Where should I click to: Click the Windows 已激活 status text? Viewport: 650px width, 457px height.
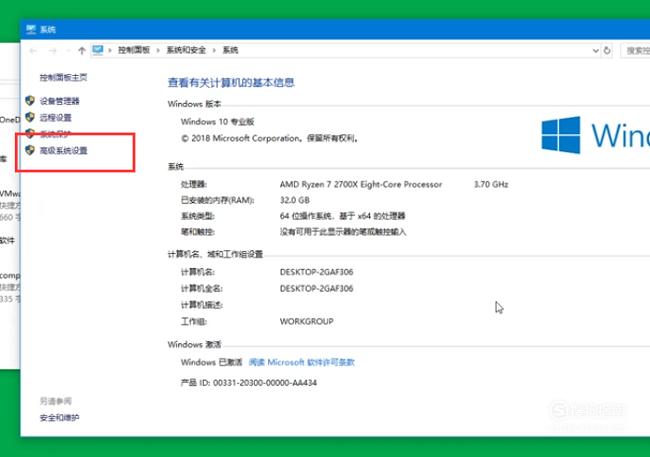point(211,362)
